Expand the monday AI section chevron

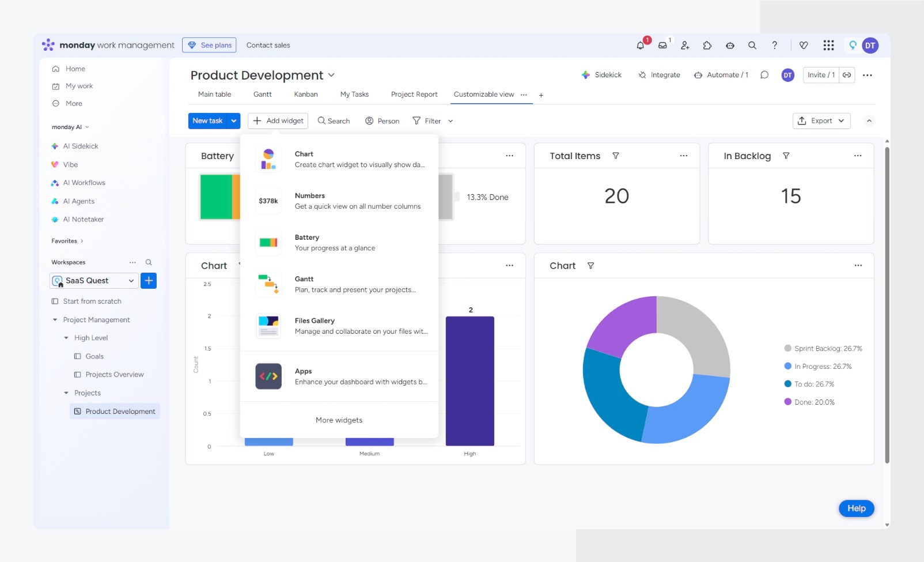(x=87, y=127)
